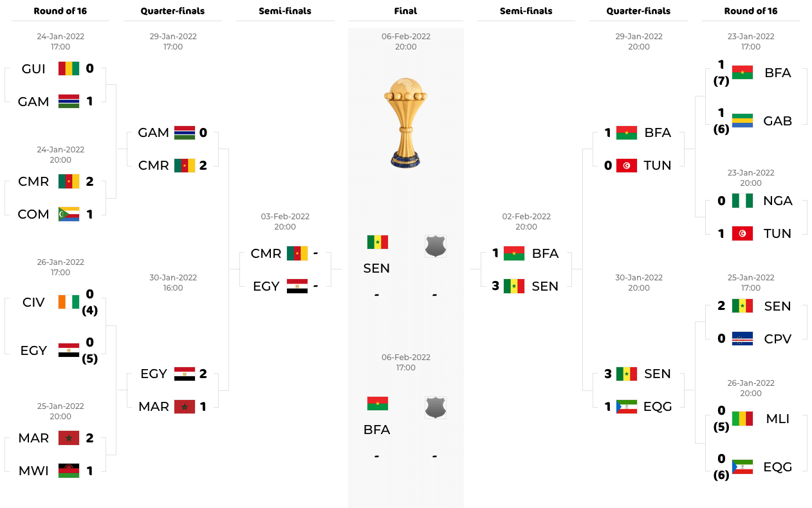Click the grey placeholder shield beside SEN in Final

pos(436,246)
